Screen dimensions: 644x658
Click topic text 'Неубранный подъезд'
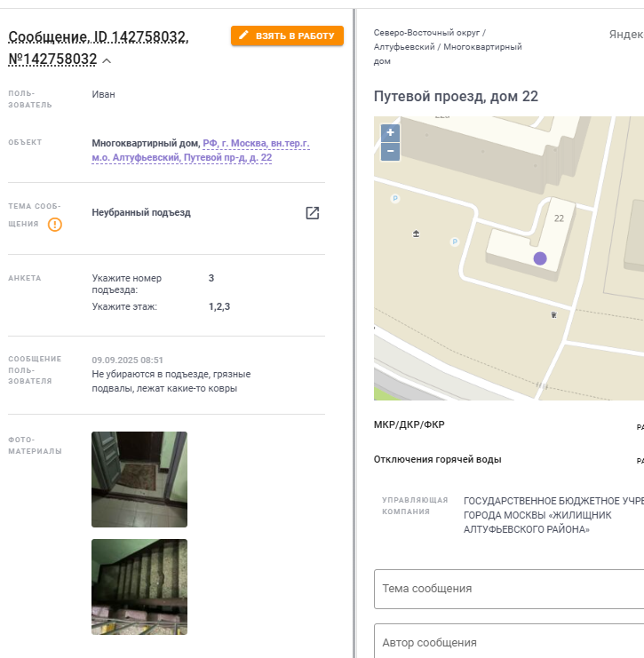141,213
